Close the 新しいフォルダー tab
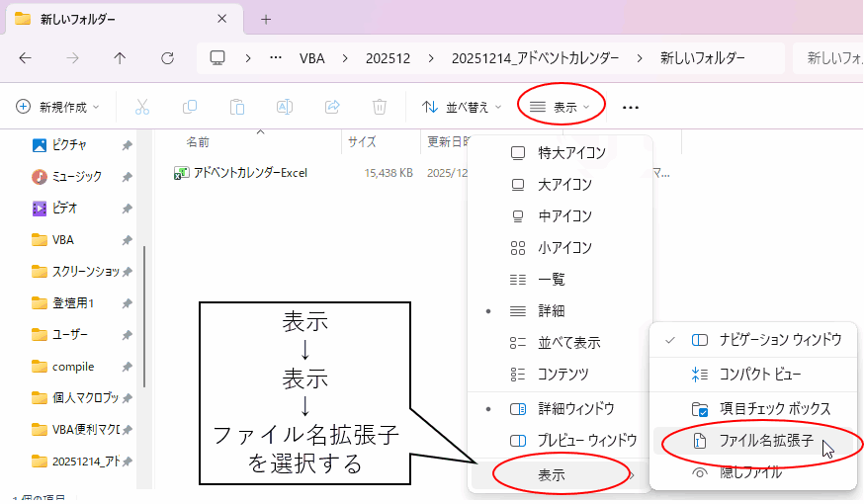This screenshot has height=504, width=864. pyautogui.click(x=222, y=20)
